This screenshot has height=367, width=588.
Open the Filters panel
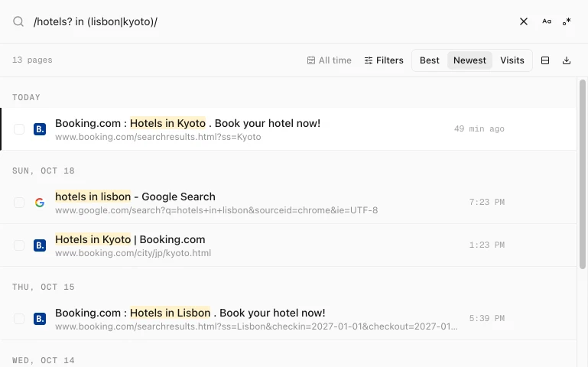tap(384, 60)
